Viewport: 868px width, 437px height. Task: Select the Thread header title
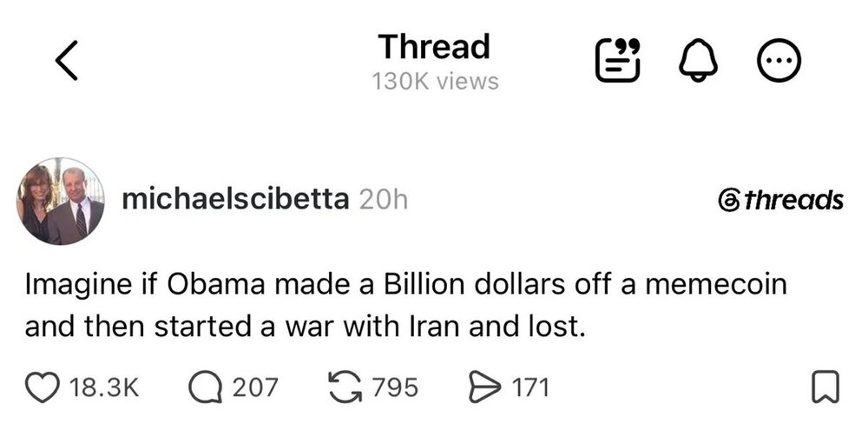pyautogui.click(x=435, y=47)
